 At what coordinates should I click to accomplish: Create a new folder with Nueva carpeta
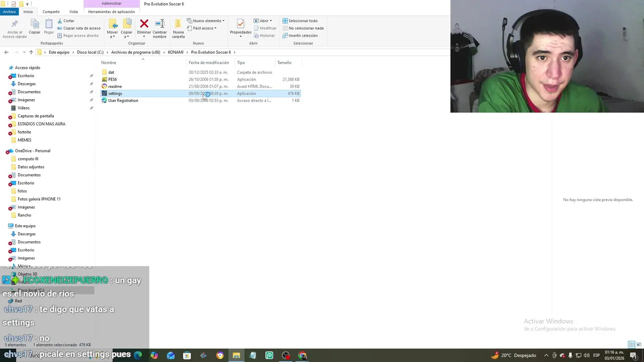(x=178, y=28)
